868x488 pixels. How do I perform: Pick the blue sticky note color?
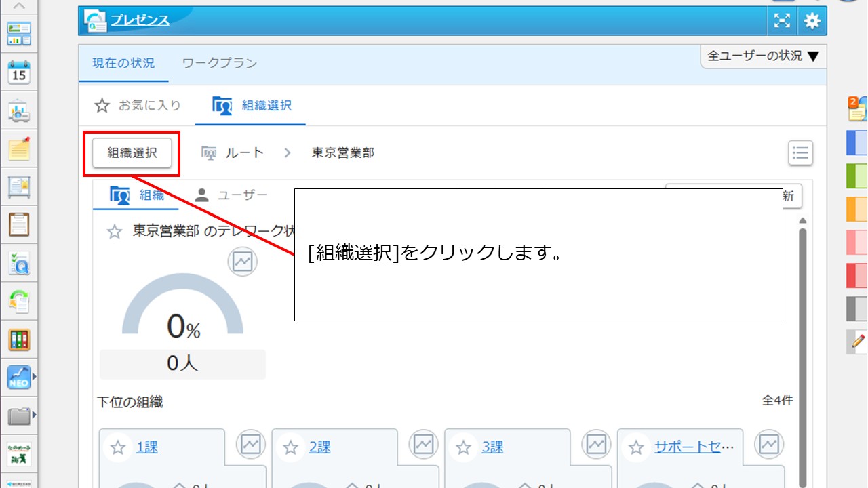pyautogui.click(x=857, y=143)
